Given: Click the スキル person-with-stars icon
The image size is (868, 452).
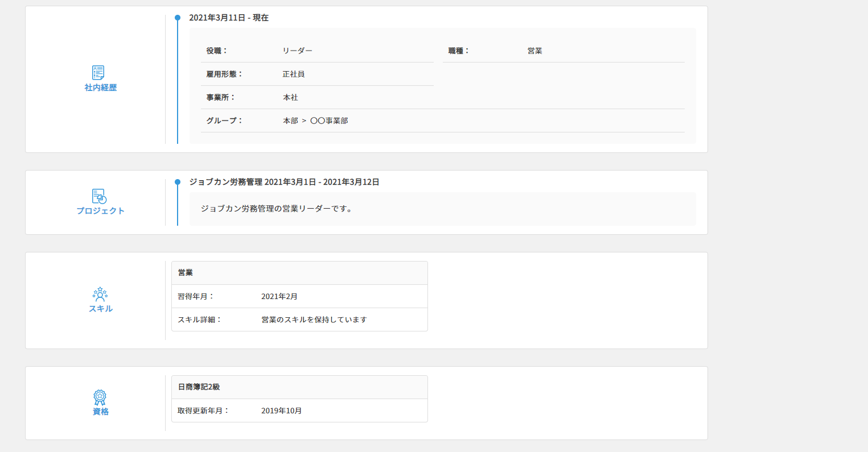Looking at the screenshot, I should (x=100, y=294).
